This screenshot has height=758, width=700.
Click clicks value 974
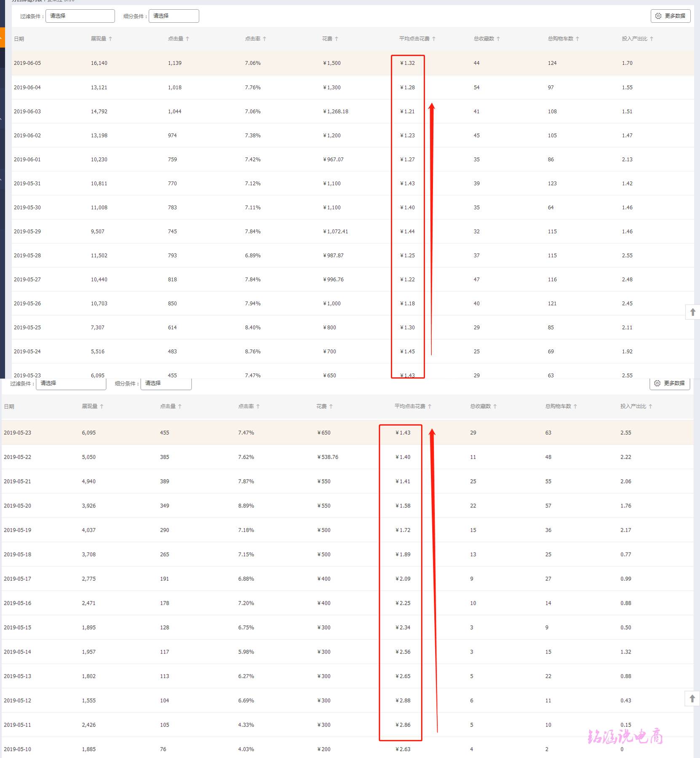172,136
